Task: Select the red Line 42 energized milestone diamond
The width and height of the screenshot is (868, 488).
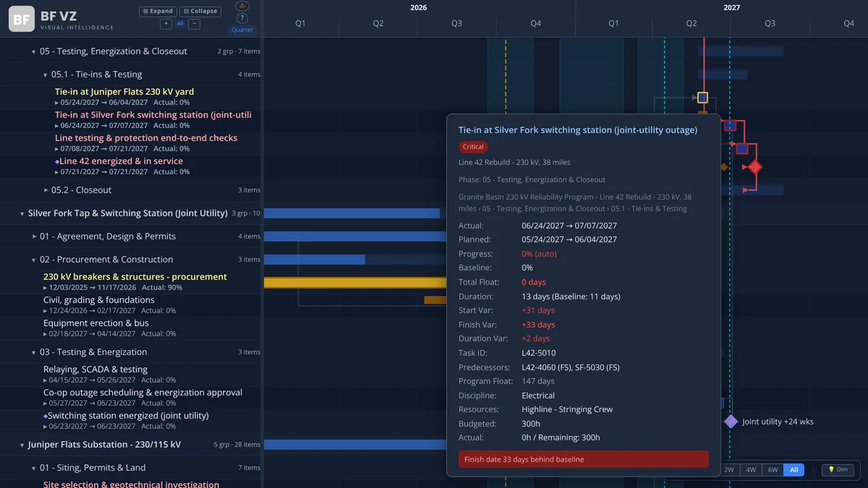Action: tap(754, 167)
